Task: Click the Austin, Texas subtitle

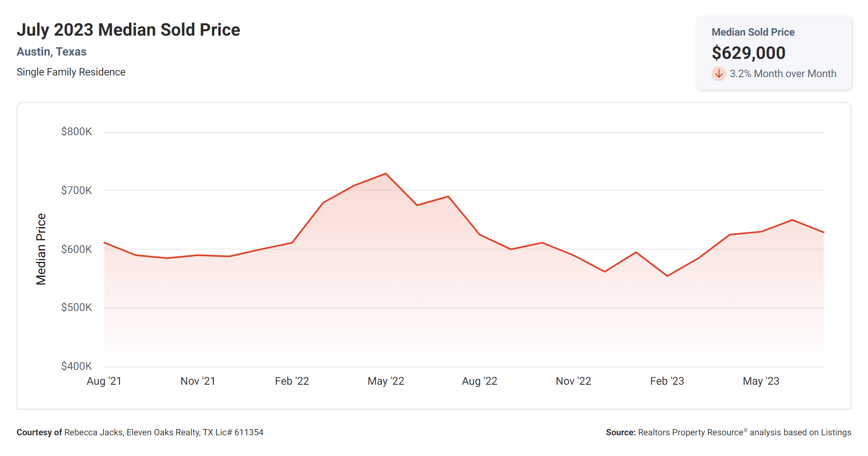Action: 51,52
